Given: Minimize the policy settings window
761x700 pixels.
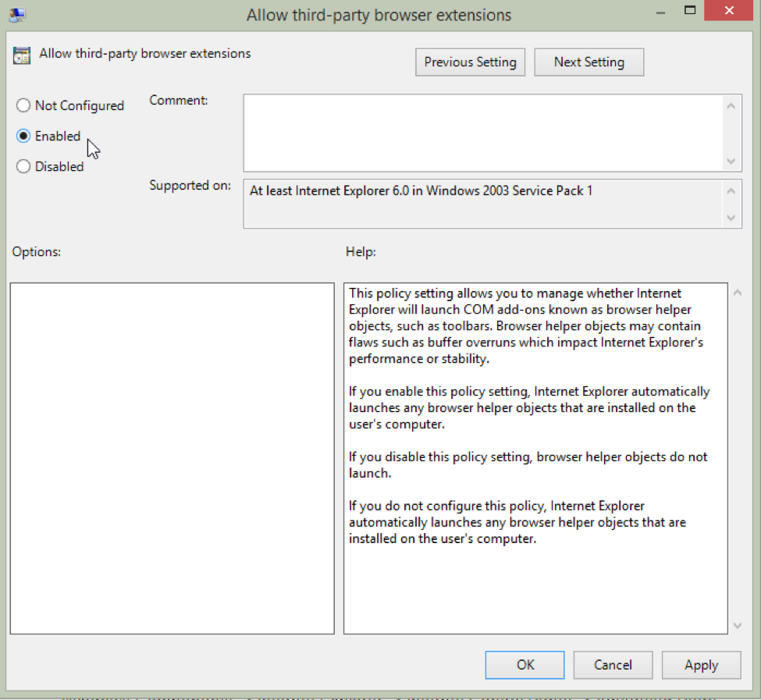Looking at the screenshot, I should (x=660, y=10).
